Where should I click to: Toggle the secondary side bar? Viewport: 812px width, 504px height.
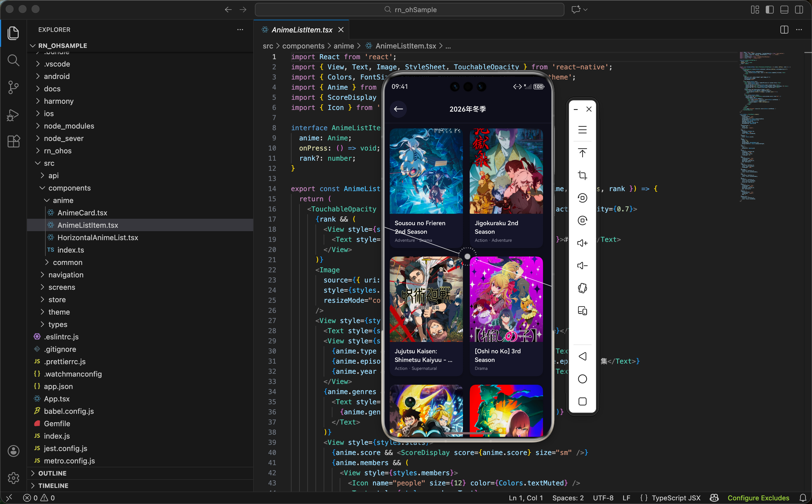click(799, 10)
